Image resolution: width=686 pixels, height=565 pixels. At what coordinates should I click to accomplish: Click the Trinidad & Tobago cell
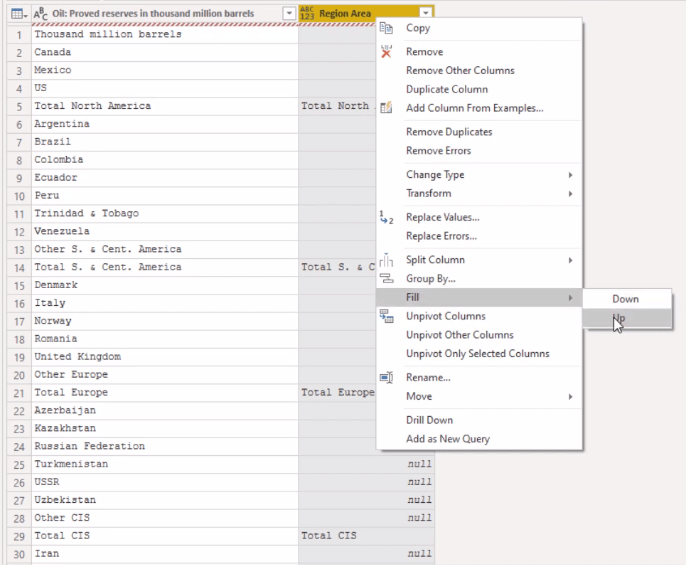(x=165, y=213)
